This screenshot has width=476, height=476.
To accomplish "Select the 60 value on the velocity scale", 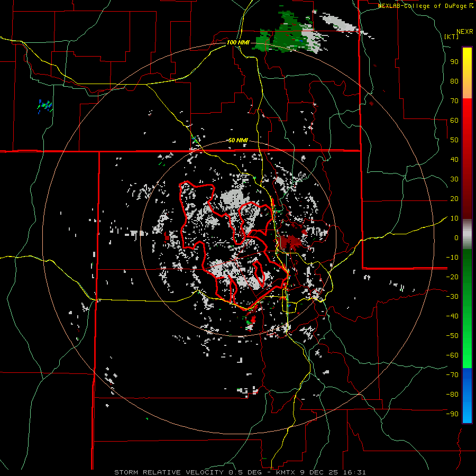I will 454,120.
